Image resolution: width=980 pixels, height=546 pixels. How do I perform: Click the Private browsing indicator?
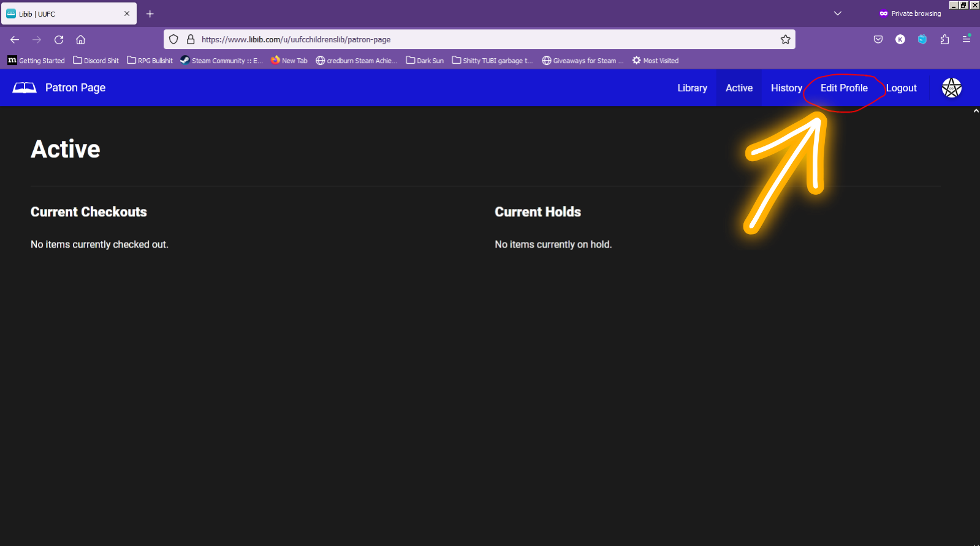click(x=910, y=13)
